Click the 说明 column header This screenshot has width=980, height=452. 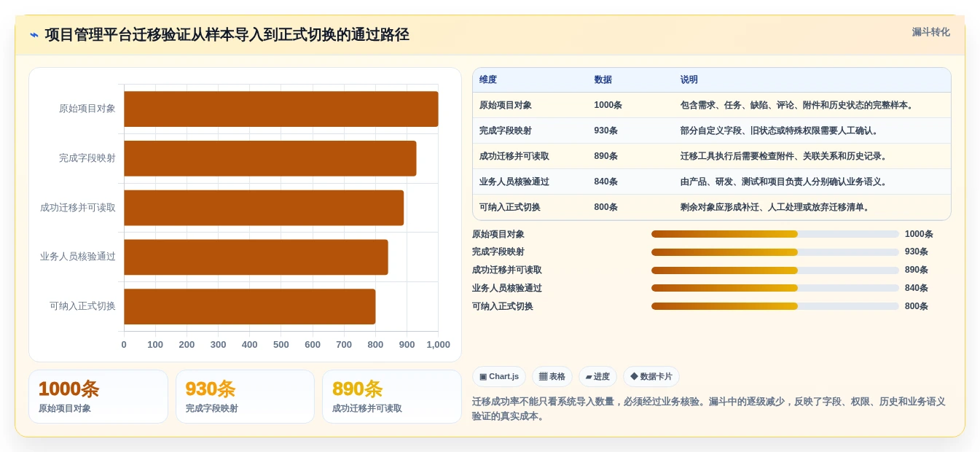coord(689,79)
